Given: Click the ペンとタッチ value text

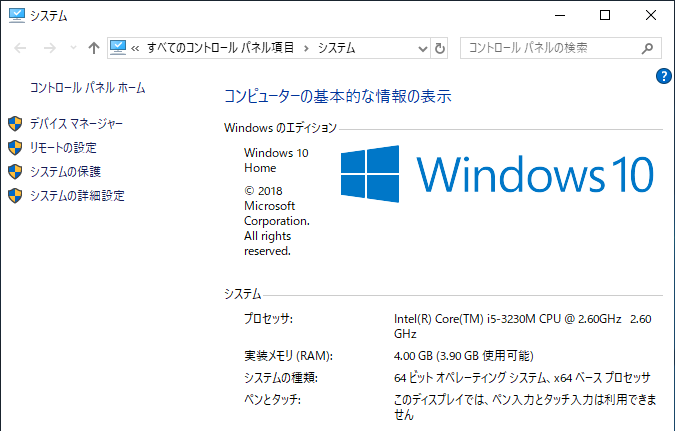Looking at the screenshot, I should point(525,407).
